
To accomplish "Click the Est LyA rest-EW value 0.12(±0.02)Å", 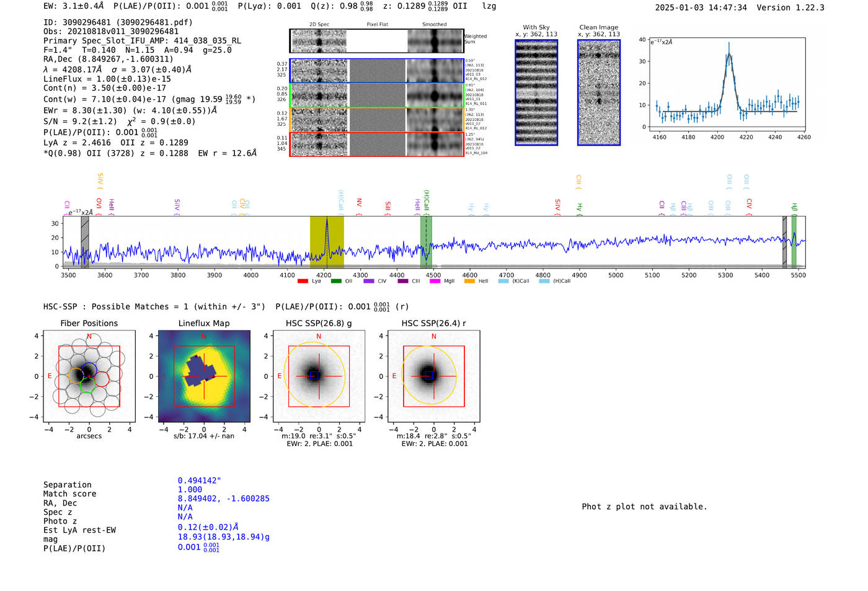I will (208, 527).
